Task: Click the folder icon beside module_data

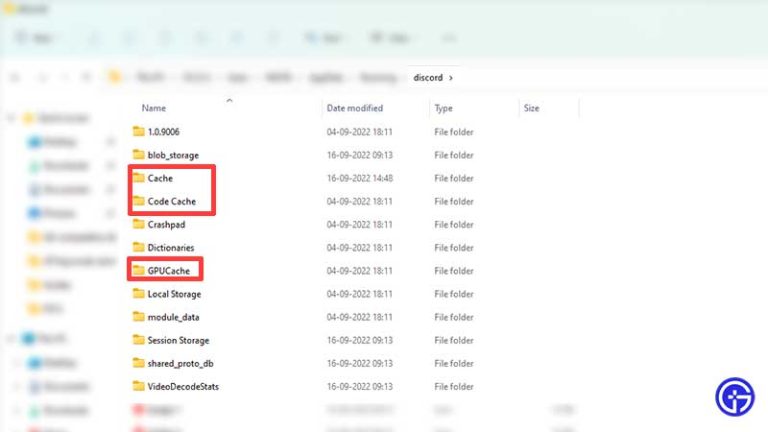Action: coord(139,316)
